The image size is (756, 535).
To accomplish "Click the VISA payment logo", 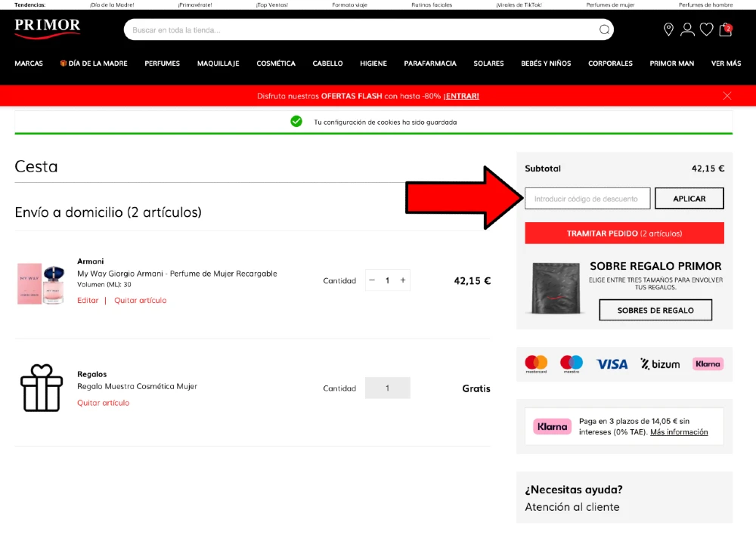I will (x=612, y=364).
